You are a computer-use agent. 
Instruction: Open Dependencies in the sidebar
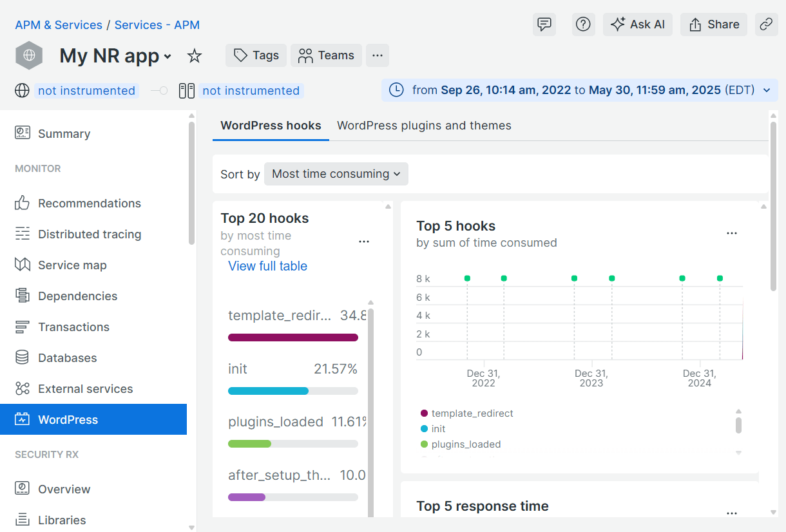(x=93, y=296)
